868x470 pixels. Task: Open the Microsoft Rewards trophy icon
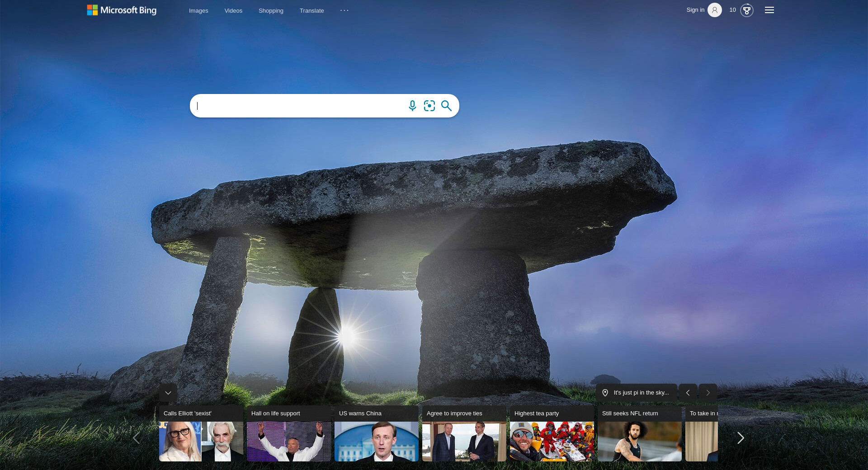(x=746, y=10)
